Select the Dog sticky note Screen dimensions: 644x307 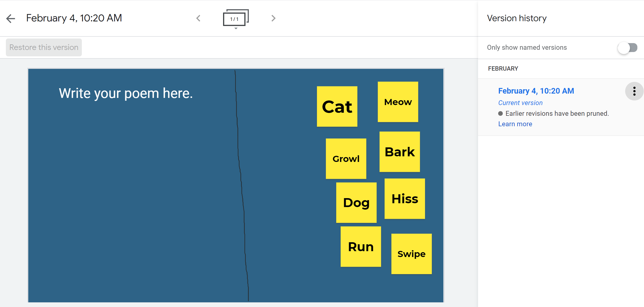tap(356, 202)
